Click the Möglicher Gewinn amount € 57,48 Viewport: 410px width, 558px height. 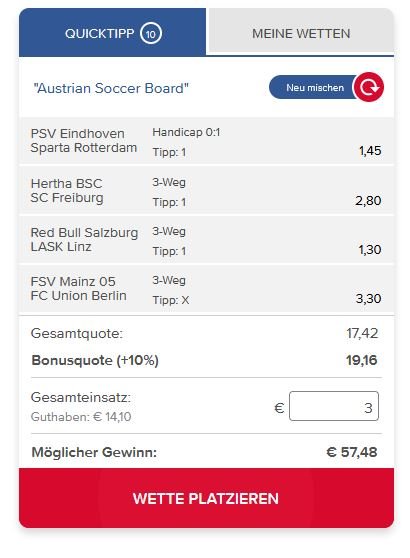pos(352,452)
